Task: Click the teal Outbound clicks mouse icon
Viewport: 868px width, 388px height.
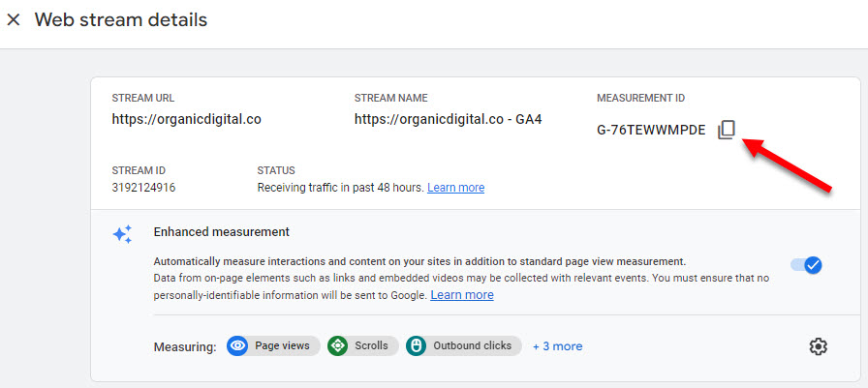Action: click(417, 345)
